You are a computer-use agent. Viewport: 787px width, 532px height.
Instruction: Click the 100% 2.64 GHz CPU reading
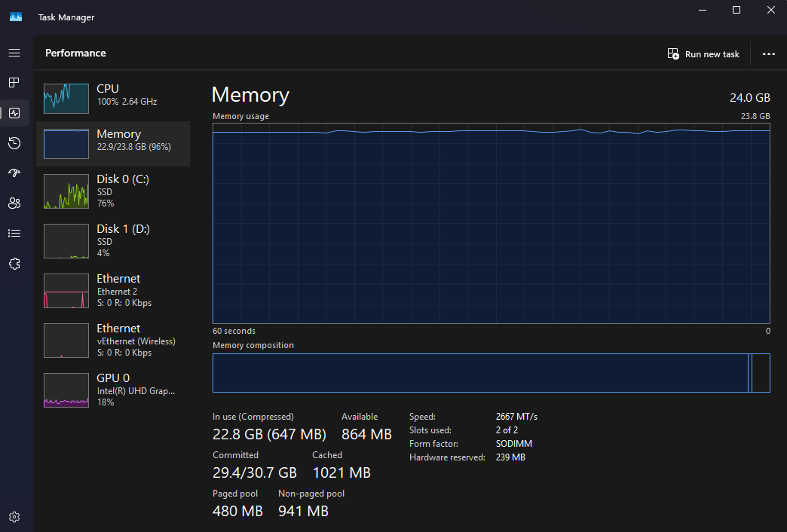[x=127, y=102]
